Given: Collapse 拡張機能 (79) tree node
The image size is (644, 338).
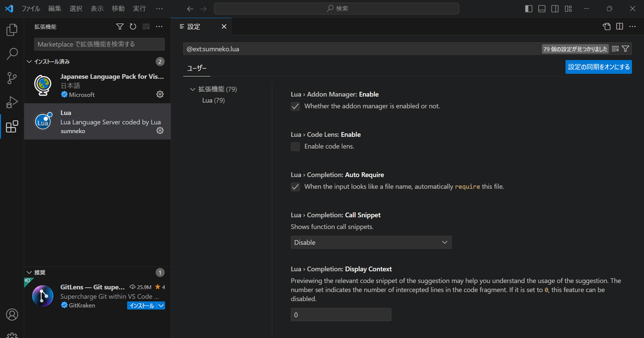Looking at the screenshot, I should (193, 89).
